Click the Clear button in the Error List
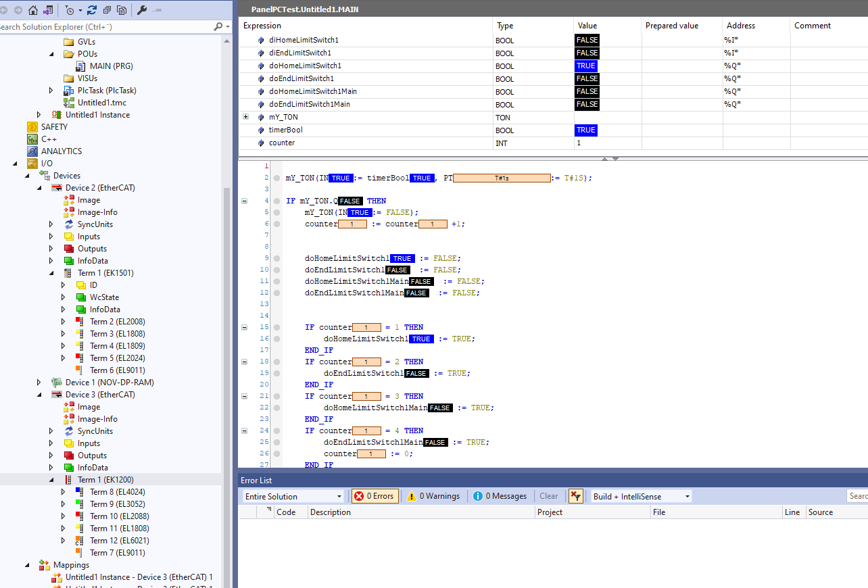The width and height of the screenshot is (868, 588). click(x=549, y=495)
